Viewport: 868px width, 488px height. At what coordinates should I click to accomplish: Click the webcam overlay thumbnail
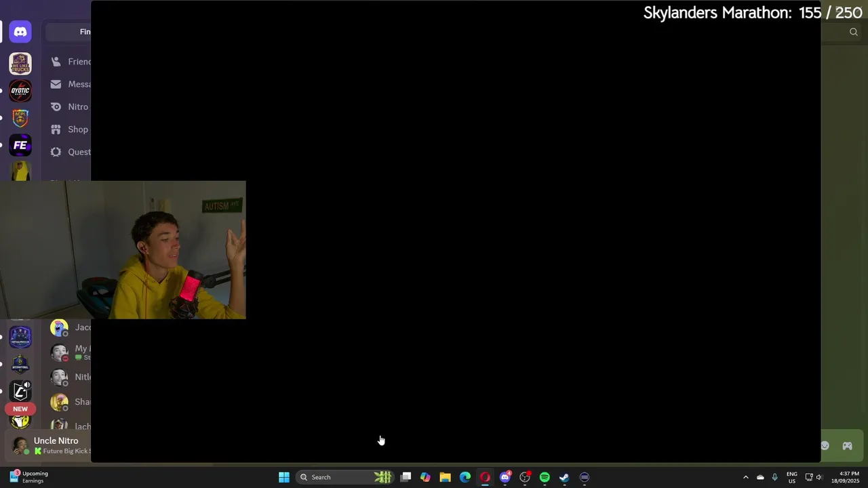[x=123, y=249]
